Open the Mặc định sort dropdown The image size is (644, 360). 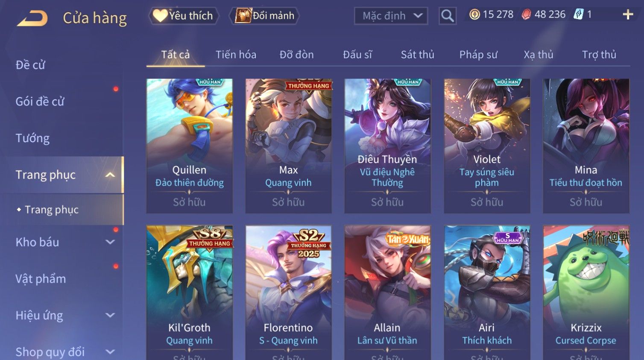[391, 16]
